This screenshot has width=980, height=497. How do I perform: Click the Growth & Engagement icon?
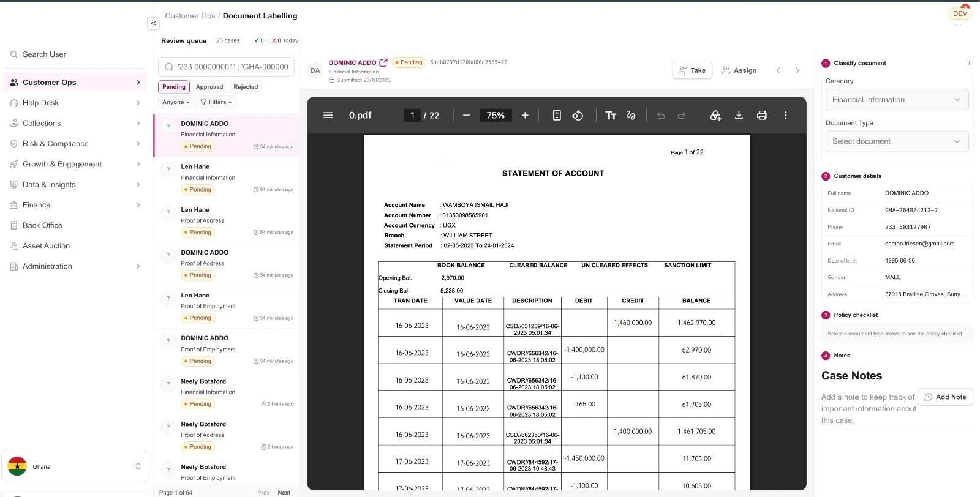click(x=14, y=164)
